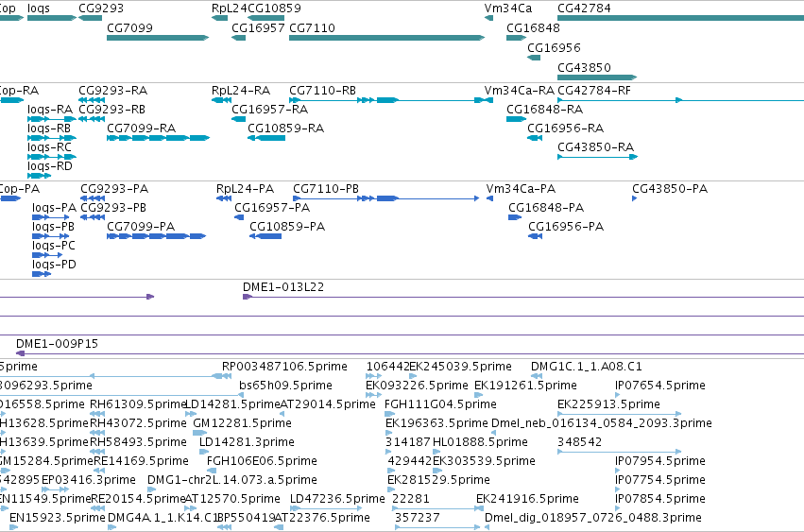Click protein loqs-PA label

[54, 208]
